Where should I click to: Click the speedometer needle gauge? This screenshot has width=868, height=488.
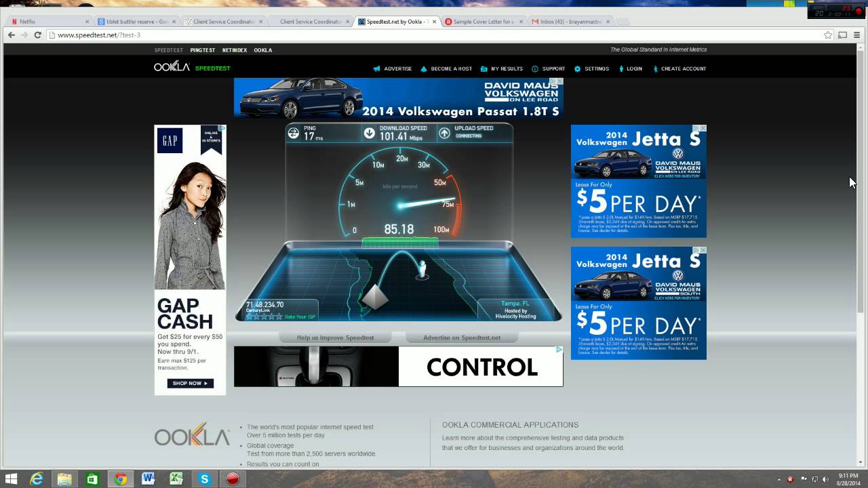[x=399, y=194]
